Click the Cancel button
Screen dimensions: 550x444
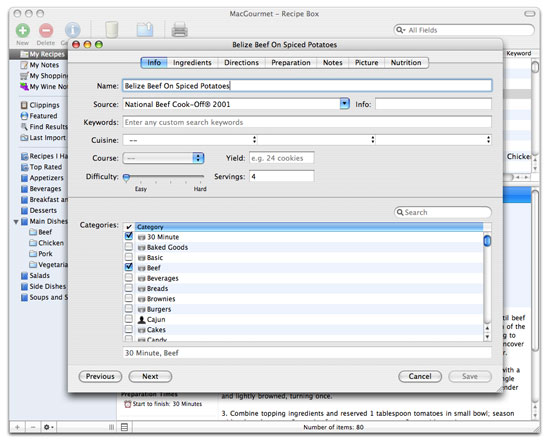[x=420, y=376]
